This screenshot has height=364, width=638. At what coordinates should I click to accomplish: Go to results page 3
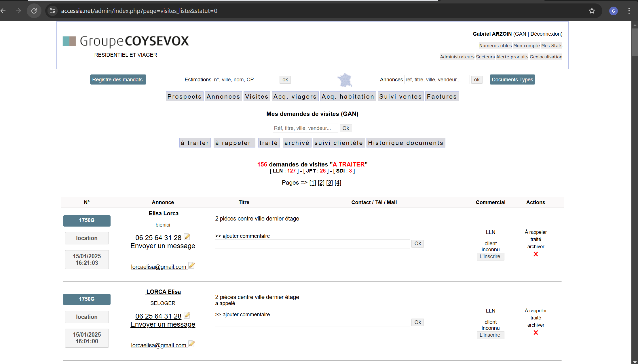[329, 183]
